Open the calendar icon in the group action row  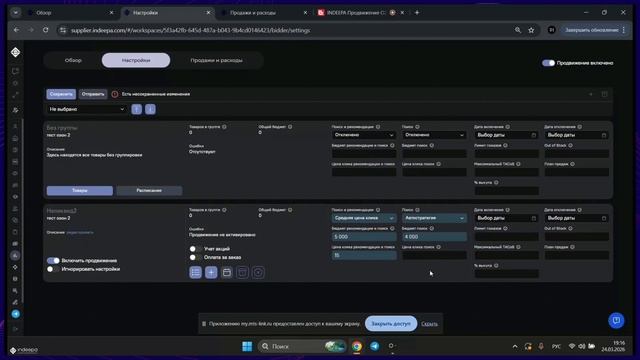click(x=227, y=272)
